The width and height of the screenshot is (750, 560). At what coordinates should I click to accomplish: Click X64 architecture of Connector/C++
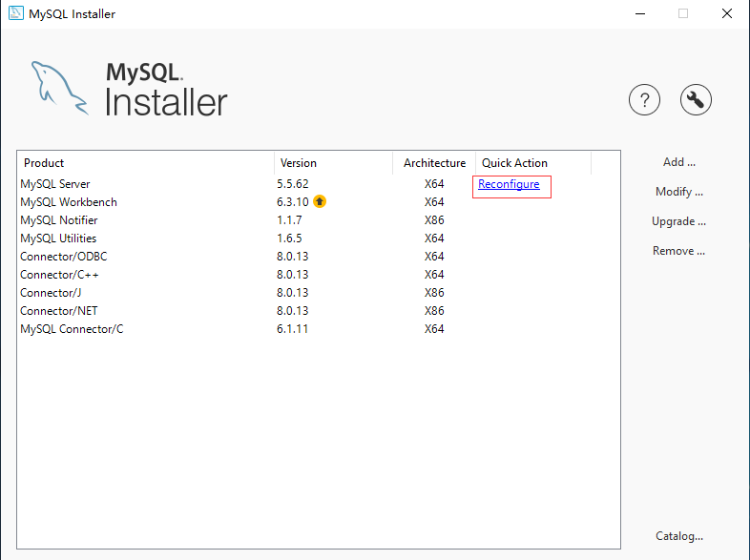434,275
